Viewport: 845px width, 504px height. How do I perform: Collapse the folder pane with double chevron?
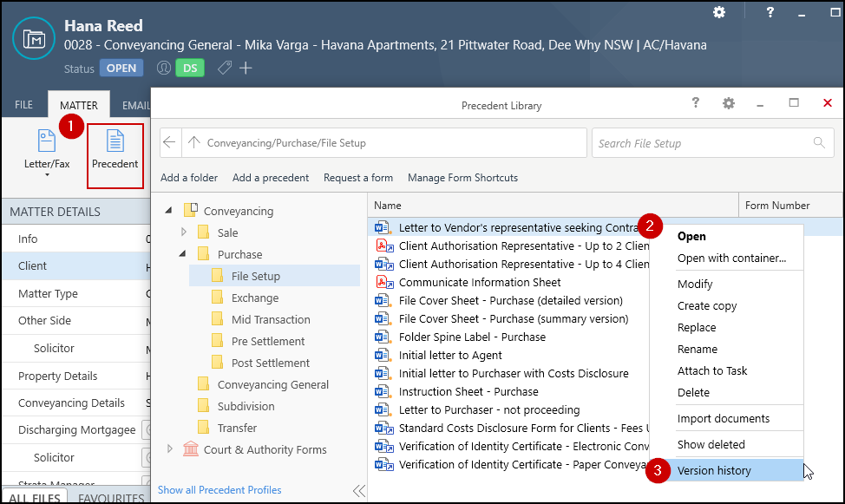[x=358, y=491]
